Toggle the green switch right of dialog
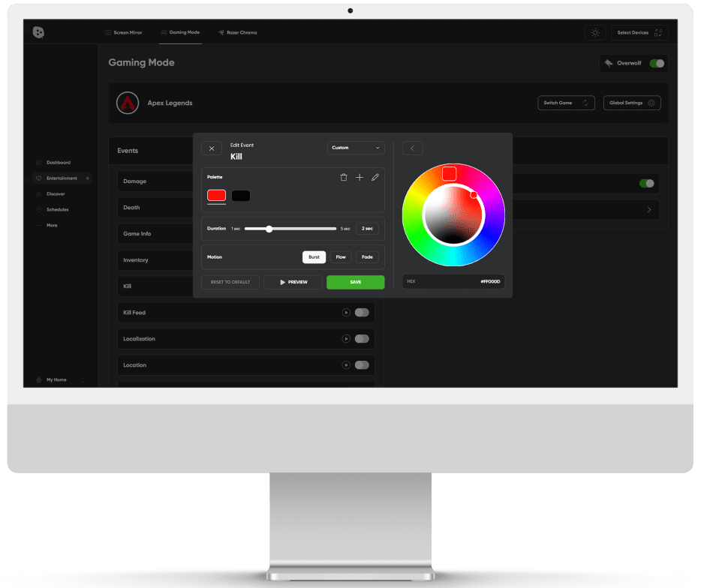701x588 pixels. point(646,183)
